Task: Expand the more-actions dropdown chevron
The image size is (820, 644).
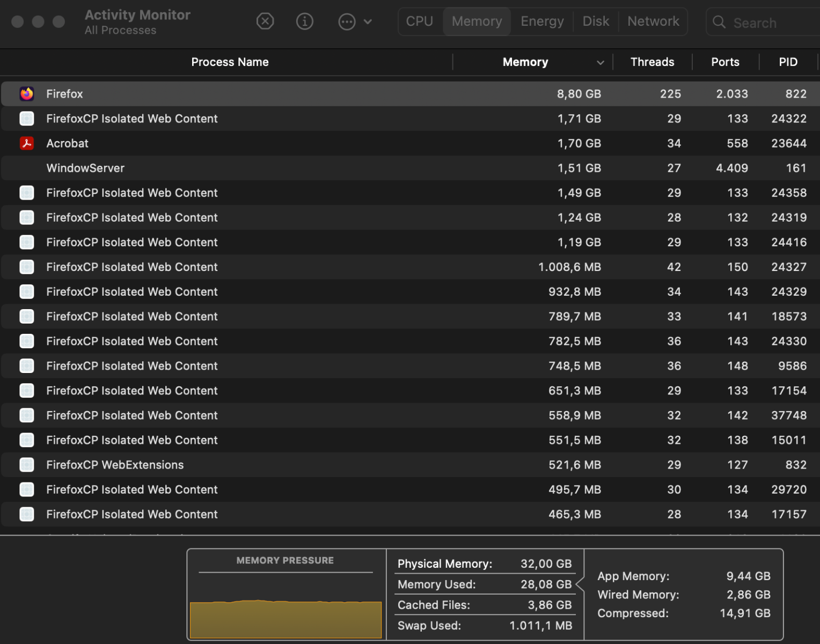Action: coord(368,22)
